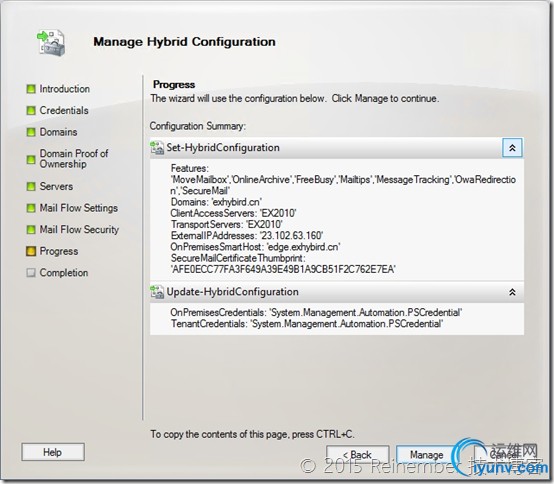Click the ClientAccessServers: 'EX2010' line
The image size is (554, 484).
click(233, 213)
